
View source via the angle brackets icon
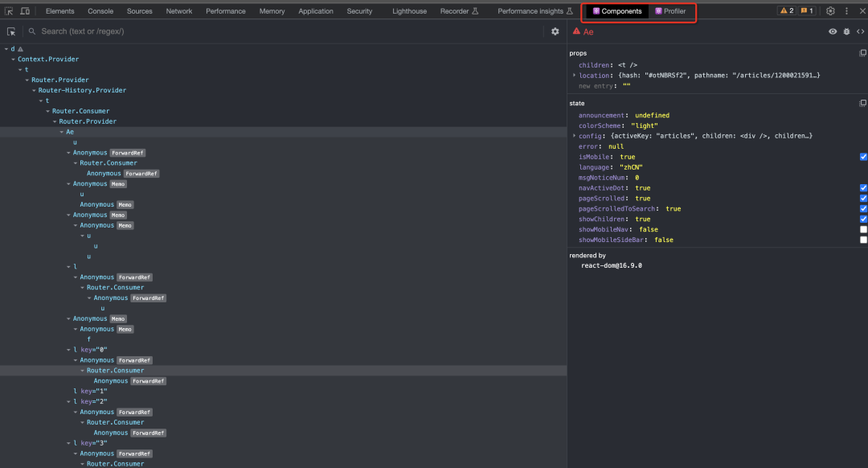[x=860, y=31]
